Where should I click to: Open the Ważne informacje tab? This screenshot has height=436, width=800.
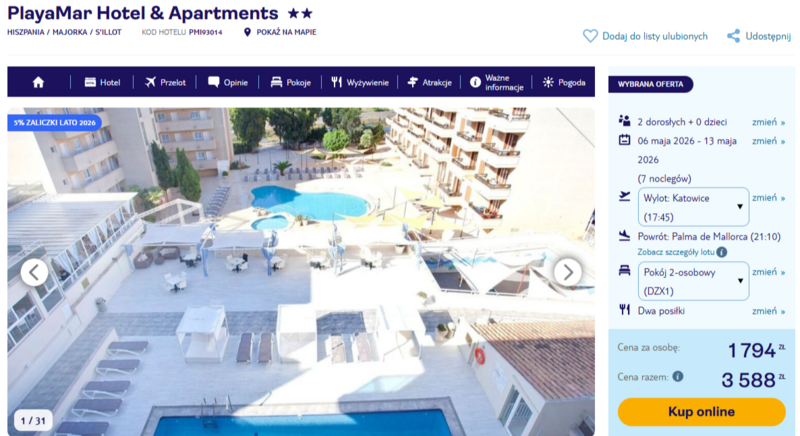pyautogui.click(x=496, y=82)
